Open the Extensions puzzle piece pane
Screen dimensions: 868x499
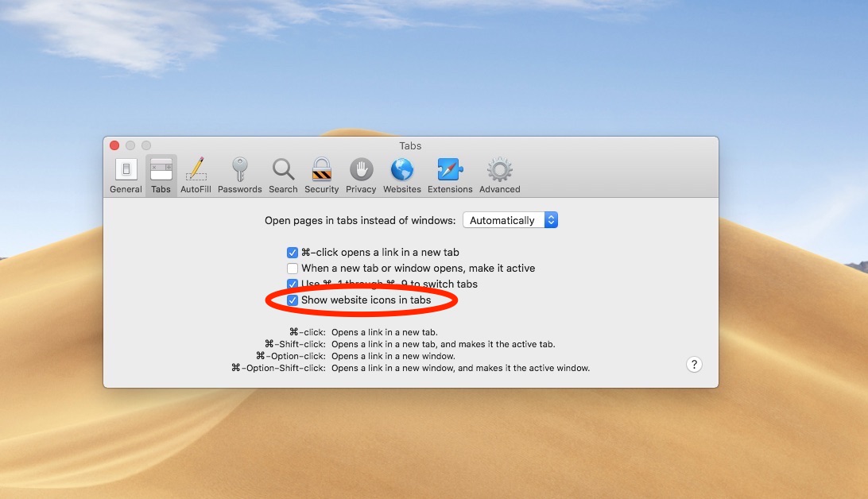(450, 176)
